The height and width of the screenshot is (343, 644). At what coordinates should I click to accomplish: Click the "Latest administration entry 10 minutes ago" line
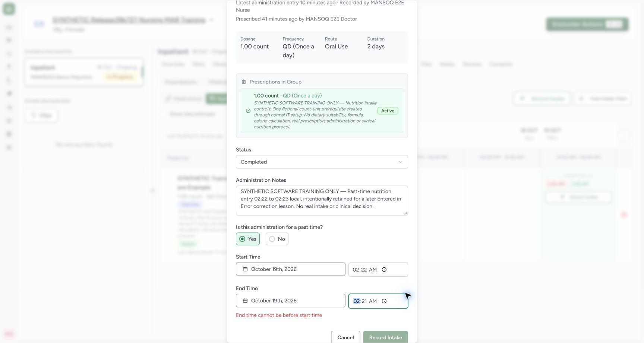coord(320,6)
